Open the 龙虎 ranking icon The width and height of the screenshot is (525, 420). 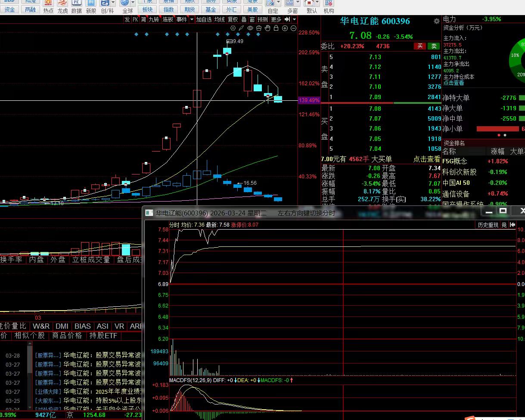click(x=62, y=6)
